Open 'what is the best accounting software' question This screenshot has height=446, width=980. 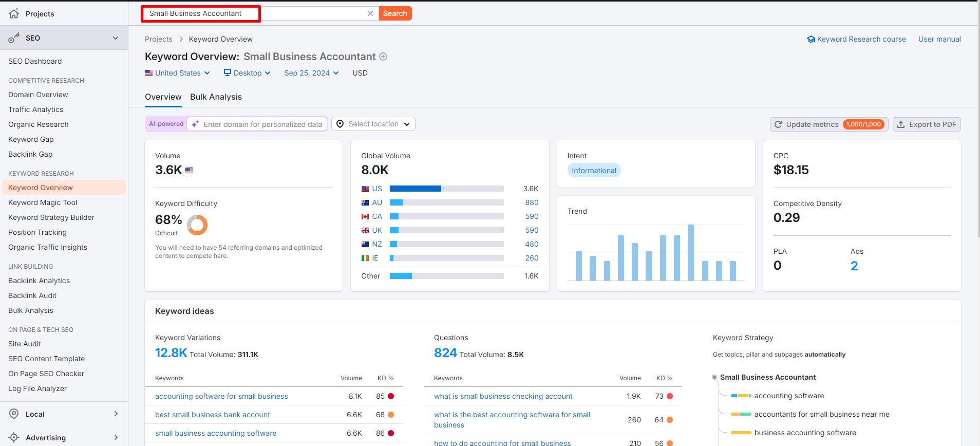click(x=512, y=420)
